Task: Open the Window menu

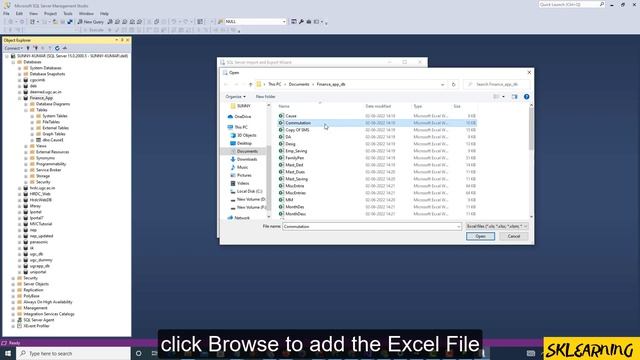Action: click(x=86, y=13)
